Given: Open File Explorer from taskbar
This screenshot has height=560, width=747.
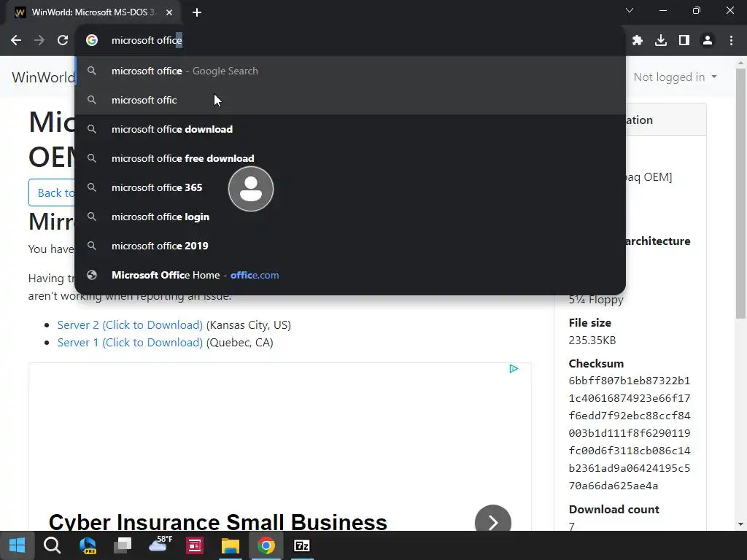Looking at the screenshot, I should pos(230,545).
